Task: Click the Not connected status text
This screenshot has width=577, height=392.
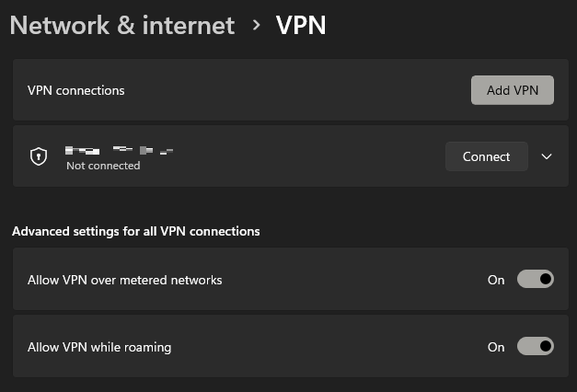Action: (x=103, y=166)
